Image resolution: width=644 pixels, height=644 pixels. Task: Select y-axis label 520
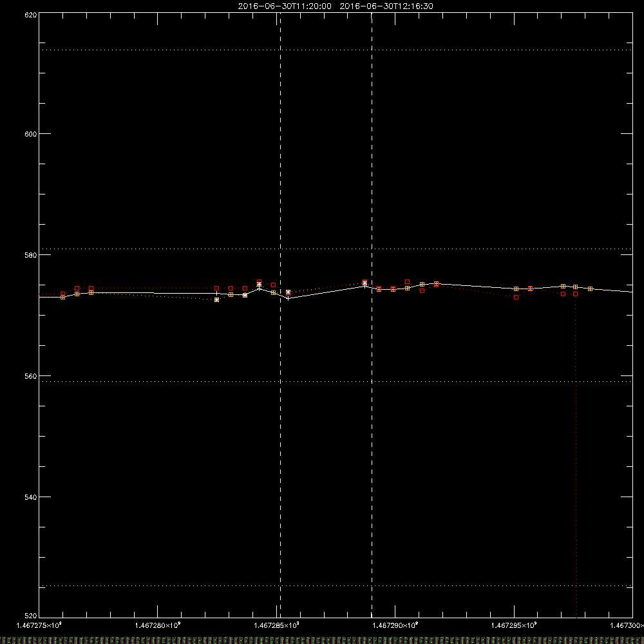(31, 616)
